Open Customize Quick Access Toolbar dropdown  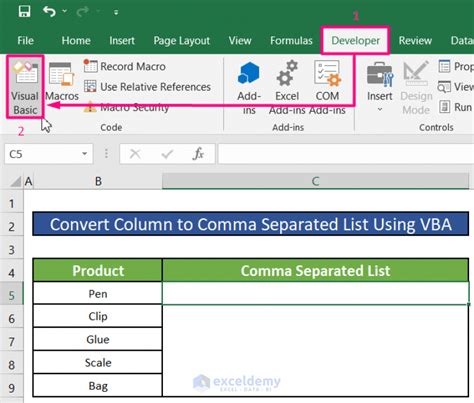point(116,13)
